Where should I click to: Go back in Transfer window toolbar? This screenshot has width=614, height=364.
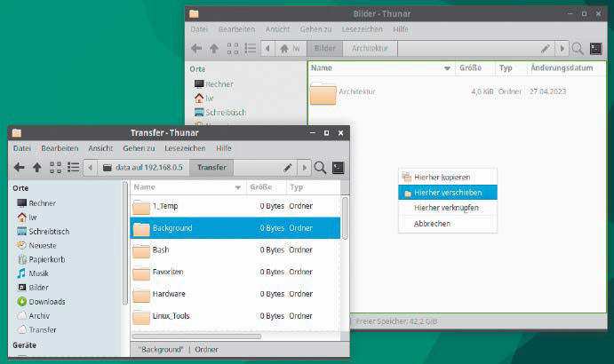click(x=20, y=168)
